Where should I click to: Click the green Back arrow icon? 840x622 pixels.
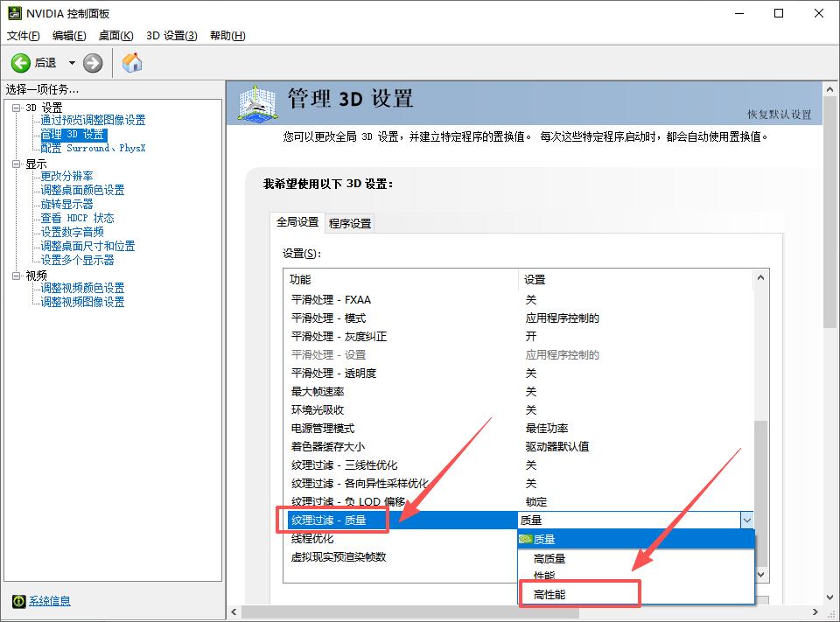tap(21, 63)
